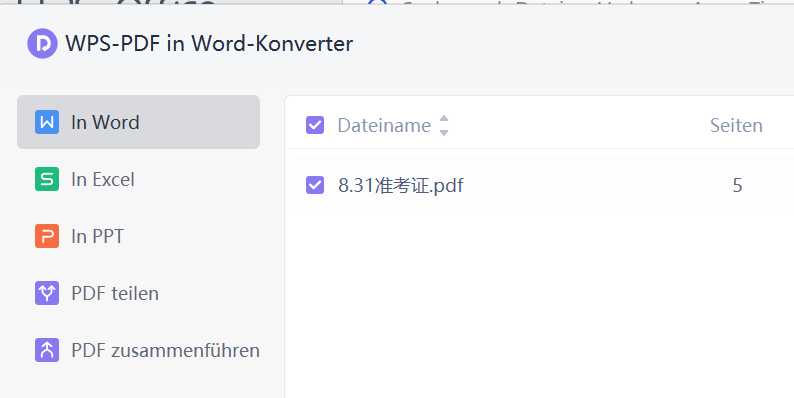
Task: Select the In Word conversion option
Action: (138, 122)
